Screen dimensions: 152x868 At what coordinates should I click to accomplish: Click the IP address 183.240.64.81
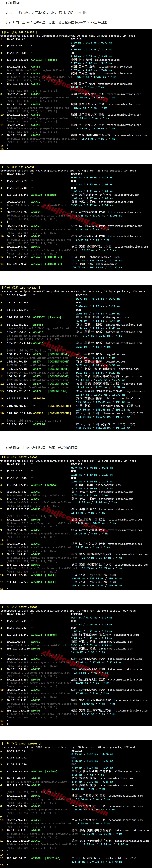click(x=16, y=858)
